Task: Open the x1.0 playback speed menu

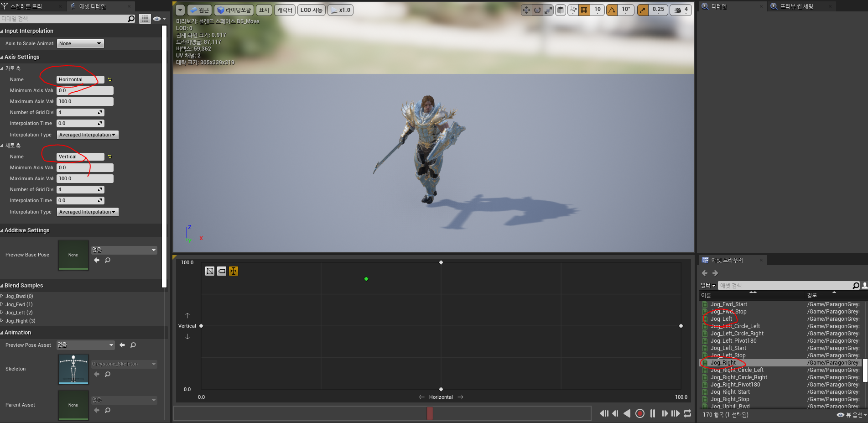Action: pos(341,10)
